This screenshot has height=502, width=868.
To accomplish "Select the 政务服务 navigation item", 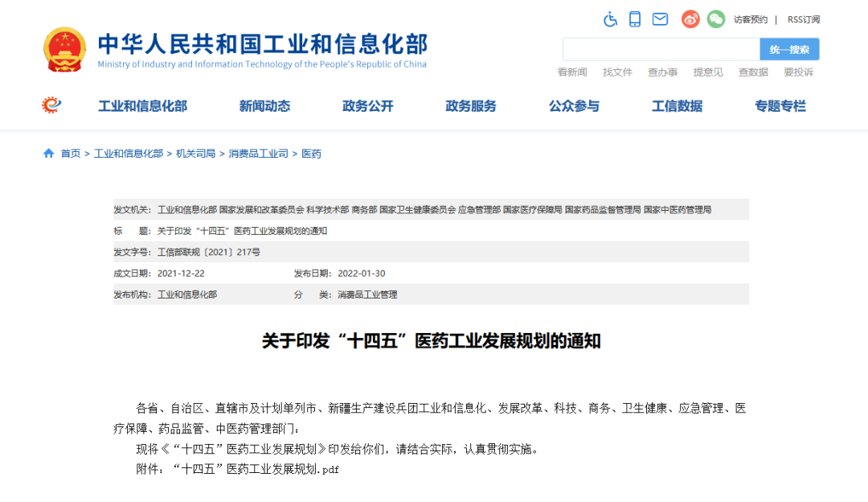I will [x=471, y=106].
